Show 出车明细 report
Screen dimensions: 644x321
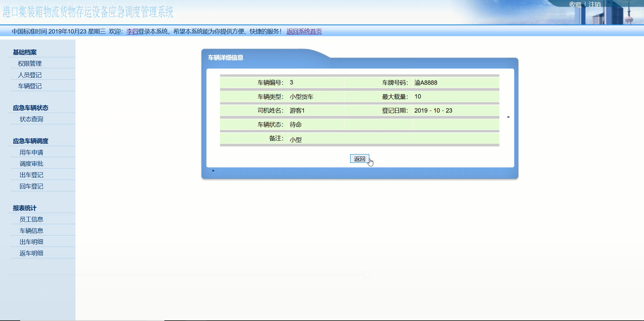[x=31, y=242]
